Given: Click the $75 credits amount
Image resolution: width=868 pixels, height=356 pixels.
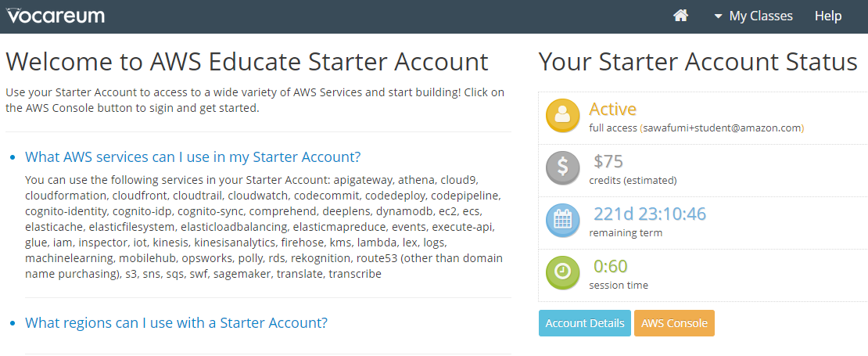Looking at the screenshot, I should pos(608,161).
